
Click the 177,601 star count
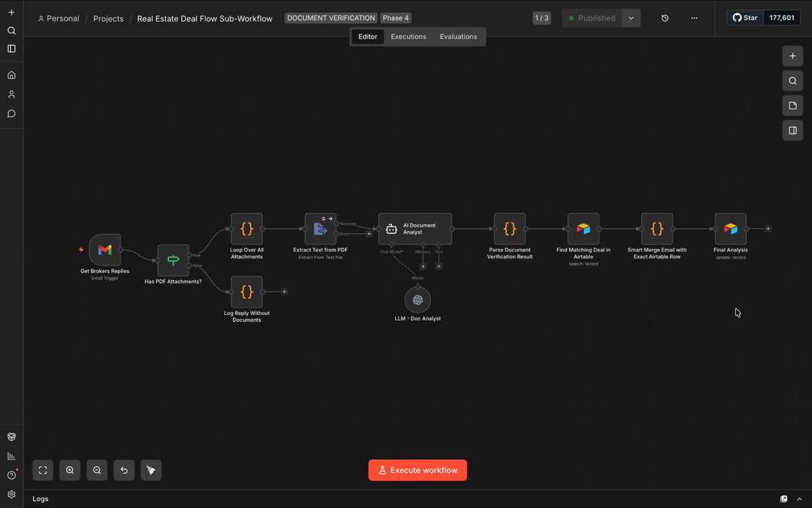point(782,18)
